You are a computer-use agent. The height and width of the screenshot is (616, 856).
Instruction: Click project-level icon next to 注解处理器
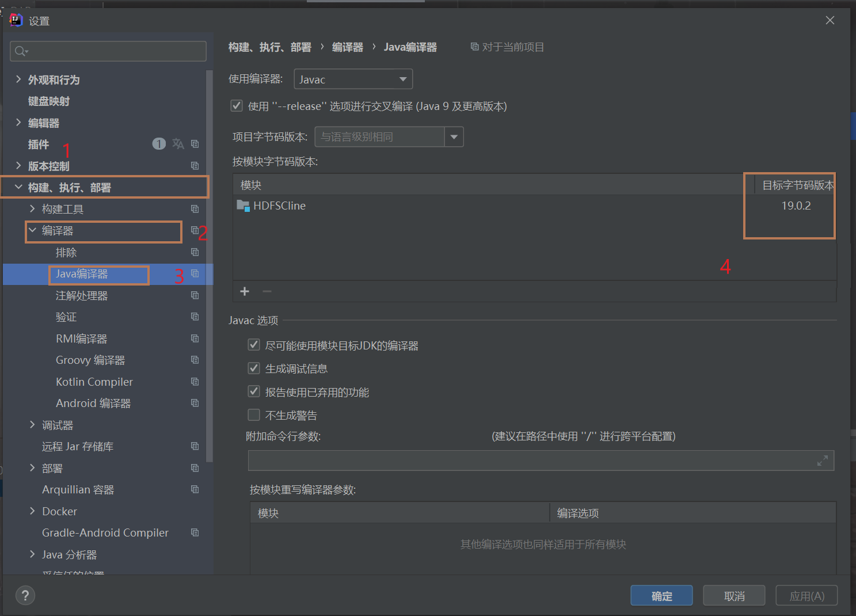tap(195, 295)
